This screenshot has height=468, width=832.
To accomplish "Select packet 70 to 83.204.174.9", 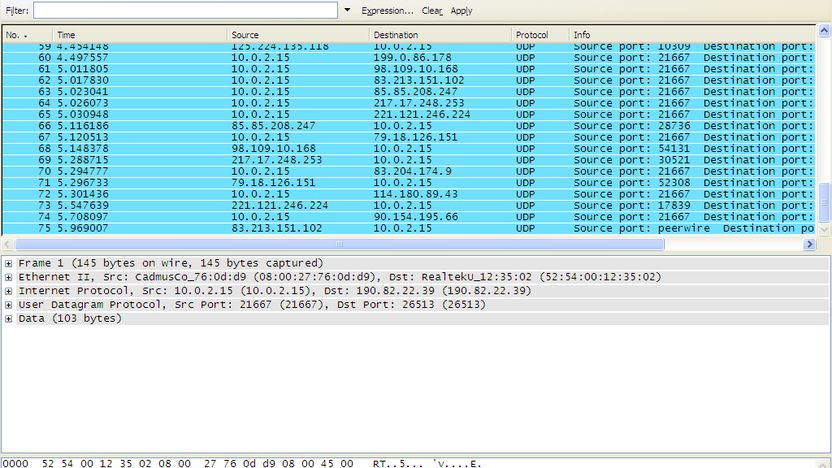I will 409,171.
